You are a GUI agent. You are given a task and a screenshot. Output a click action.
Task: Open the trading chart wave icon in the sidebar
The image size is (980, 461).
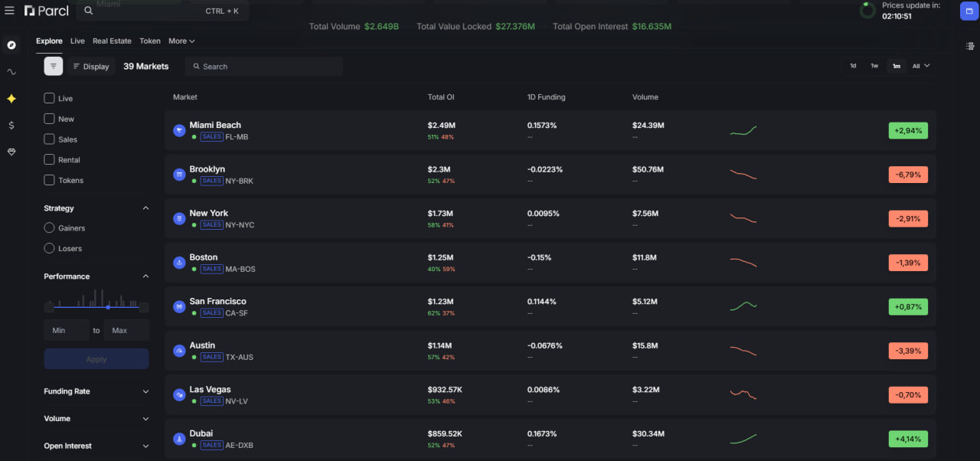click(x=11, y=72)
